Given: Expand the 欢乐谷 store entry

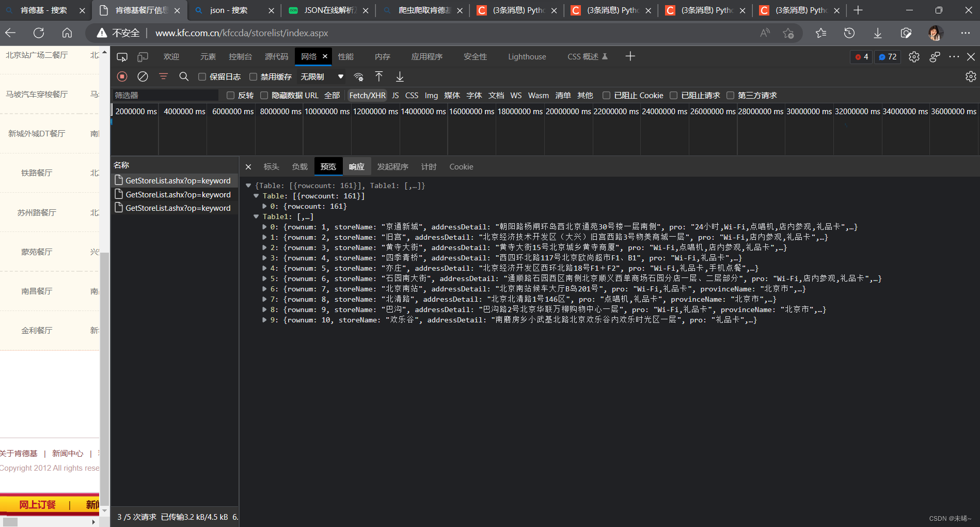Looking at the screenshot, I should tap(264, 320).
